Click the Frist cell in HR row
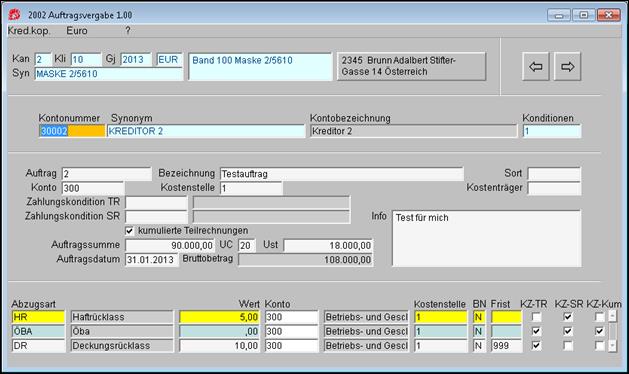Viewport: 629px width, 374px height. (x=506, y=317)
